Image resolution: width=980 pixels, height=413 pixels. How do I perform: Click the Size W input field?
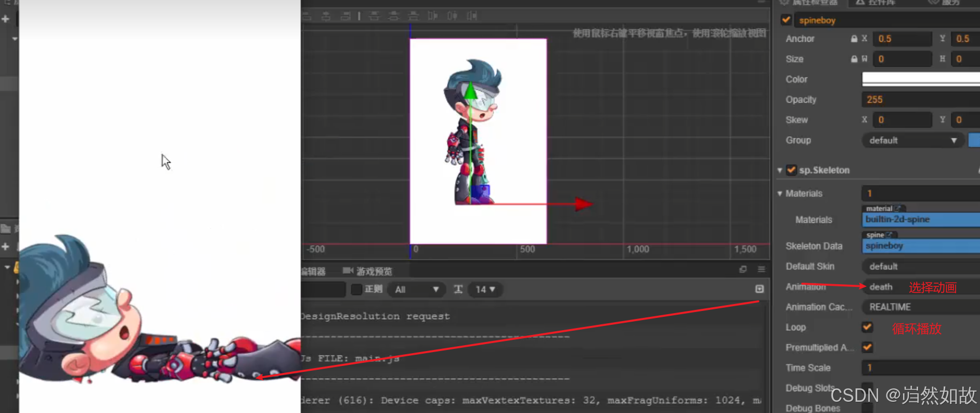903,59
